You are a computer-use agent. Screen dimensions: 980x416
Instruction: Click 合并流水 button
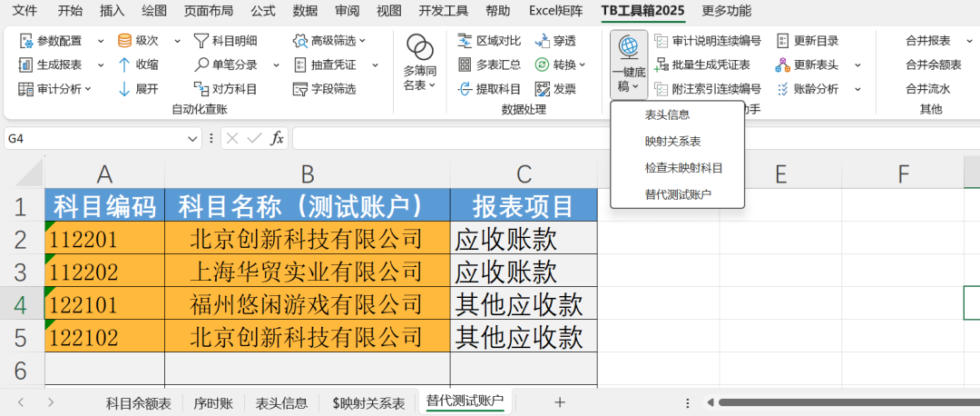pos(928,89)
